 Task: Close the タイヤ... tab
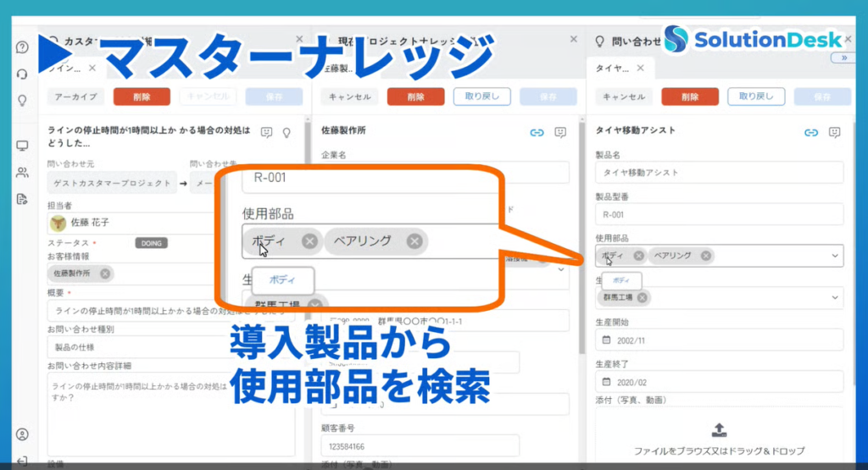pyautogui.click(x=640, y=69)
